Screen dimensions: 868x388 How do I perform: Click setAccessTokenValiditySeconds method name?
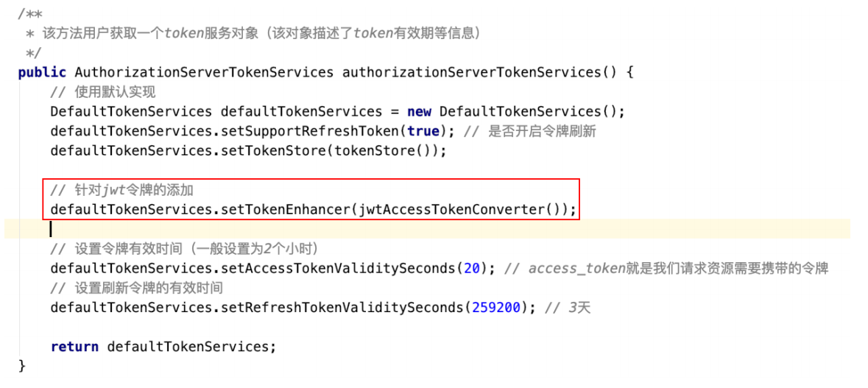338,269
